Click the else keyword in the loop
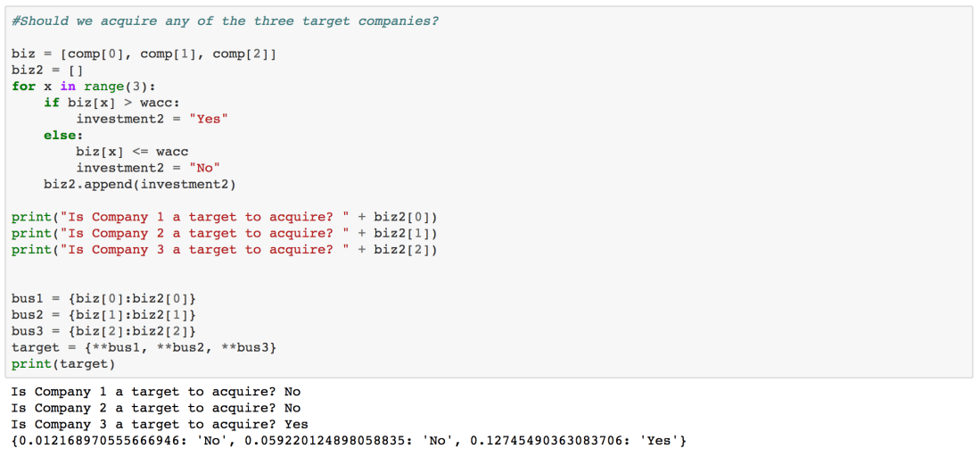 tap(62, 135)
